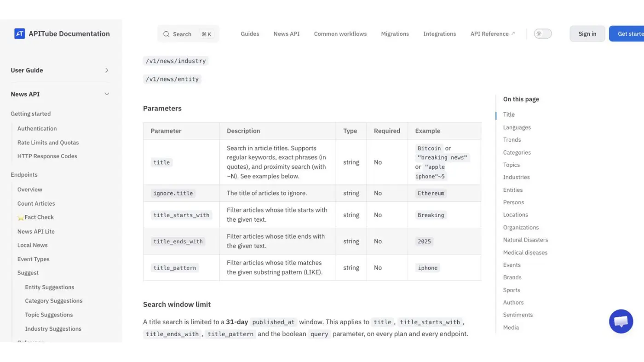Focus the Search input box
Viewport: 644px width, 362px height.
click(188, 34)
